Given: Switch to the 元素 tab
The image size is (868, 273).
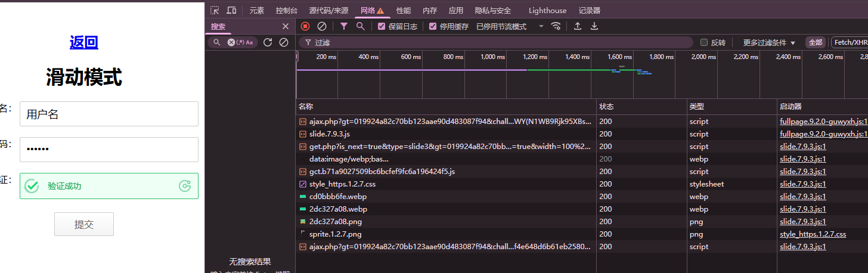Looking at the screenshot, I should [x=257, y=10].
